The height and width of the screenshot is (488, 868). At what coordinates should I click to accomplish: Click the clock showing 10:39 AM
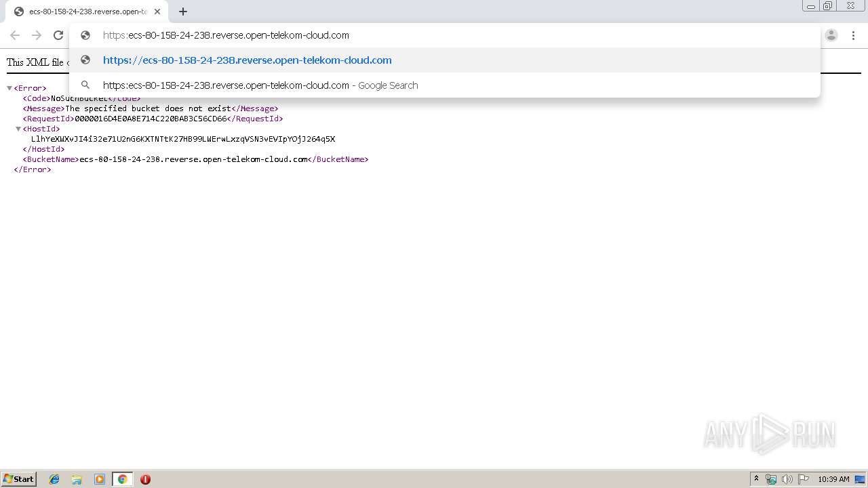[833, 479]
